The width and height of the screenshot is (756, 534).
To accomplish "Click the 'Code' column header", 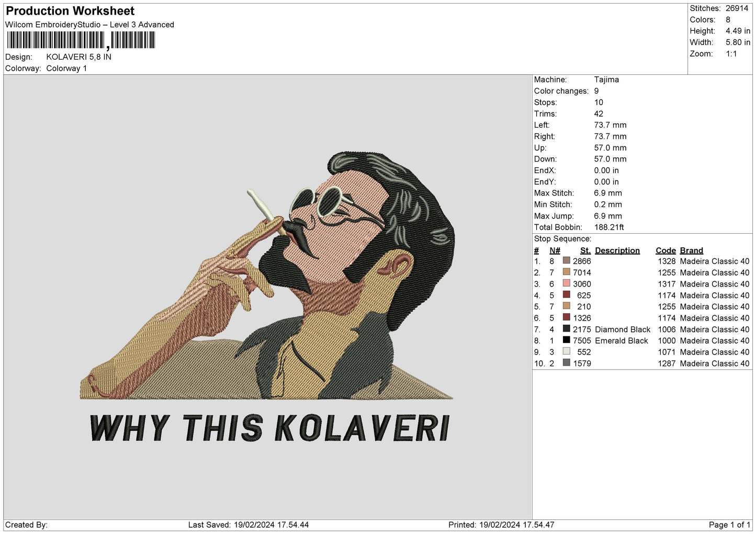I will (x=665, y=251).
